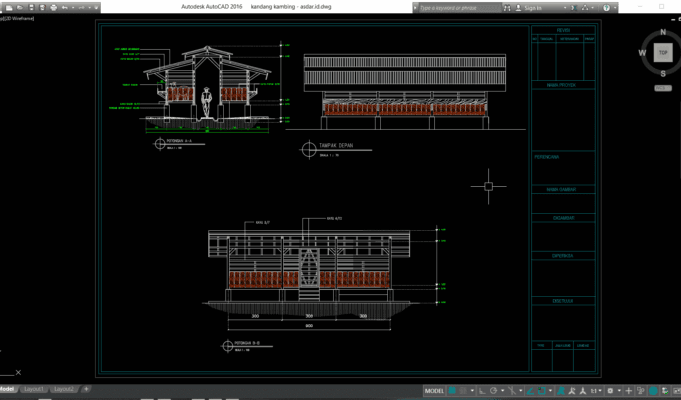The width and height of the screenshot is (681, 400).
Task: Open the WCS coordinate system dropdown
Action: point(663,88)
